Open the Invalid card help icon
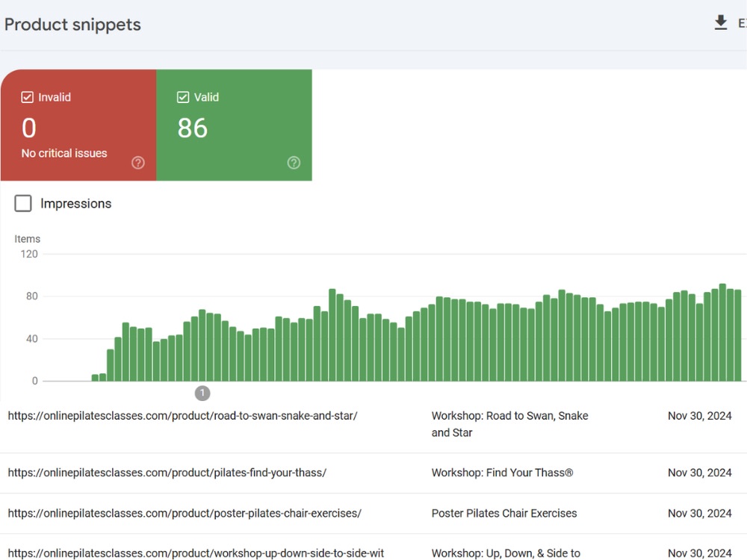747x560 pixels. (138, 163)
